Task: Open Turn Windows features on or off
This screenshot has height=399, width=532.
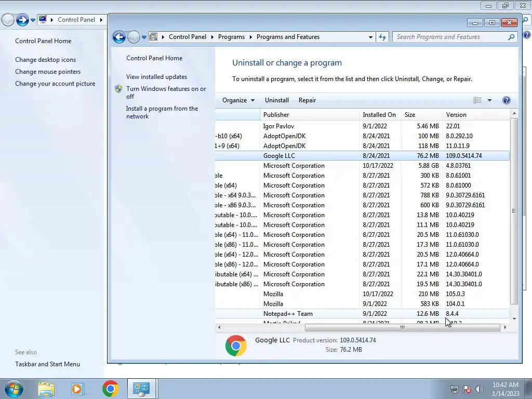Action: tap(166, 92)
